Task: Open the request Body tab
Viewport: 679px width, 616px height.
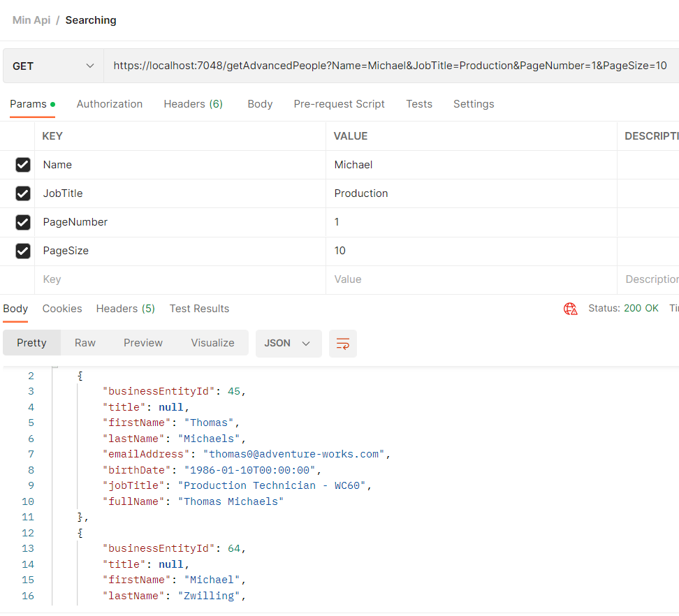Action: (261, 104)
